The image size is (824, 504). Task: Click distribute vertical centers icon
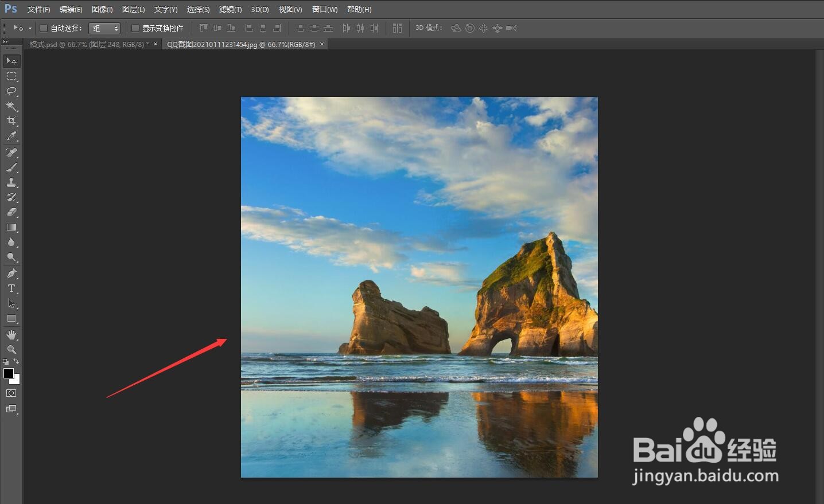click(314, 28)
